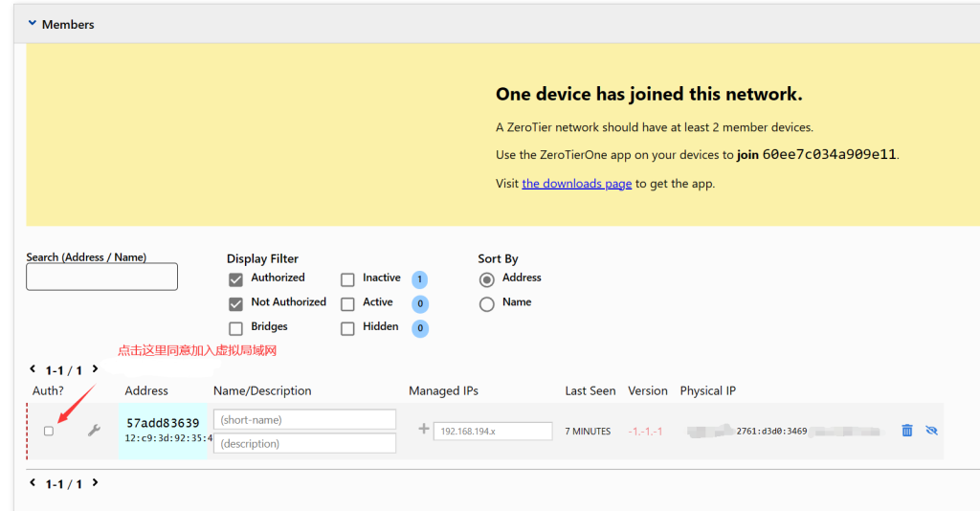The image size is (980, 511).
Task: Click previous page arrow below member table
Action: pos(33,483)
